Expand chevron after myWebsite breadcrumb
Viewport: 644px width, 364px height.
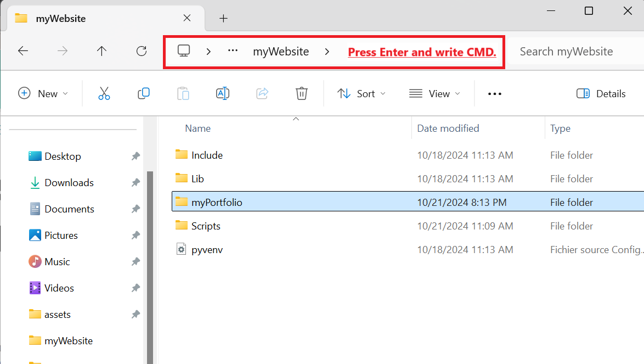(327, 52)
